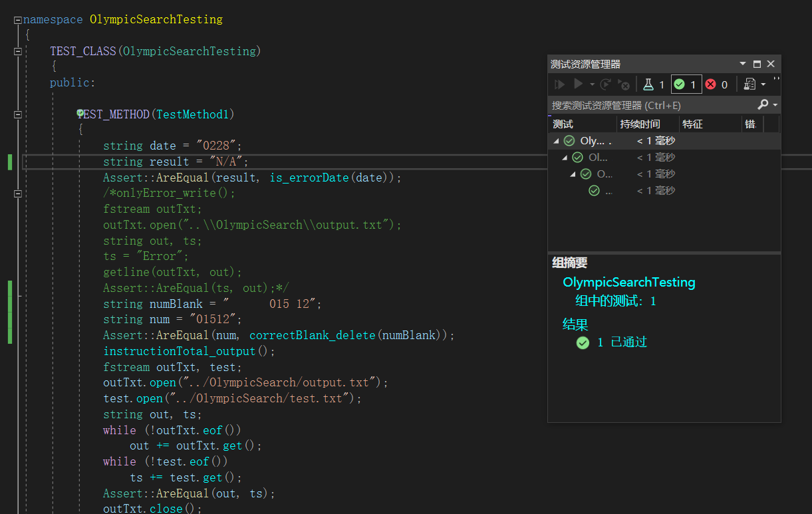Click the '1 已通过' result text
The height and width of the screenshot is (514, 812).
(622, 342)
